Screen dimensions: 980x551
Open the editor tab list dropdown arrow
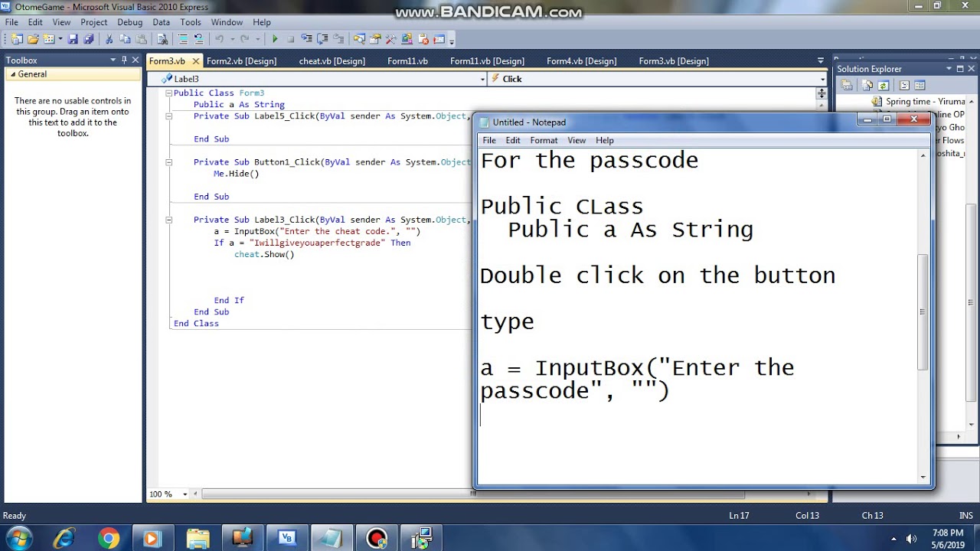(821, 60)
